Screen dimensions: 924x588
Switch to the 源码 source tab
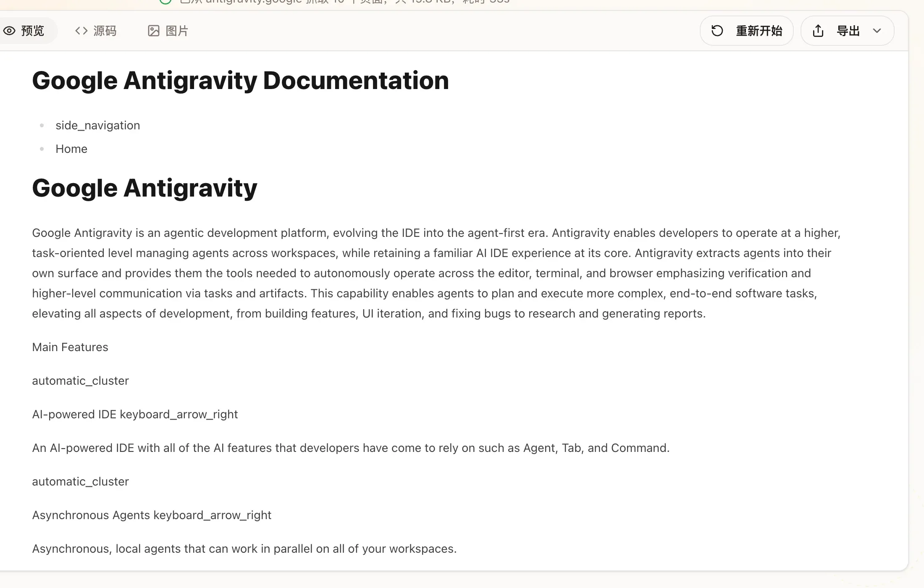(x=96, y=31)
